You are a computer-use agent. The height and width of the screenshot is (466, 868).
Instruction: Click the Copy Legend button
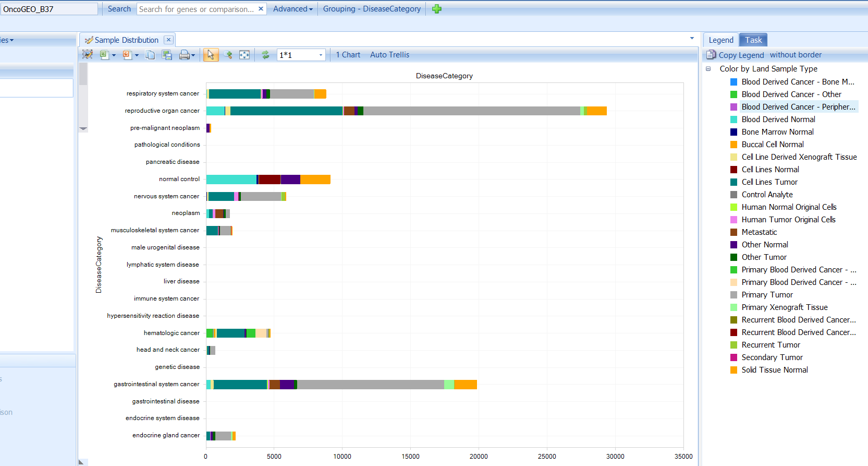point(740,55)
